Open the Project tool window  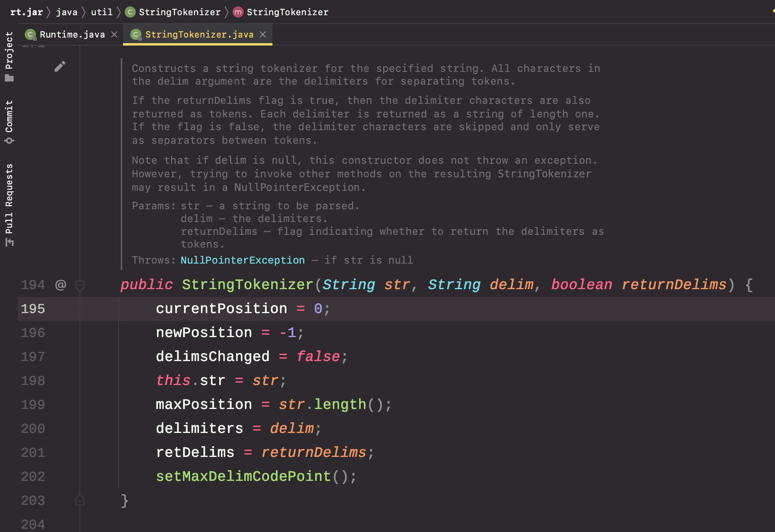coord(9,56)
